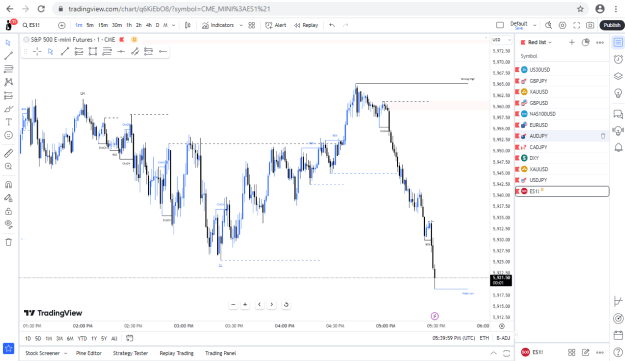Open the Pine Editor tab

[x=88, y=353]
